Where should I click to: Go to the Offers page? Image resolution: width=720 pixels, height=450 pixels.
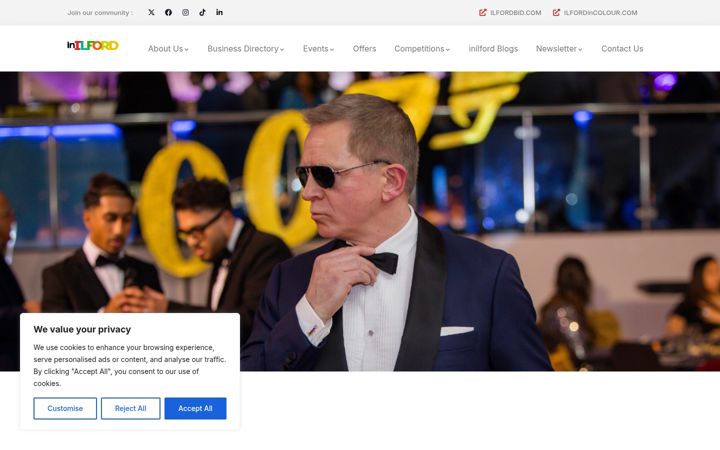tap(364, 49)
